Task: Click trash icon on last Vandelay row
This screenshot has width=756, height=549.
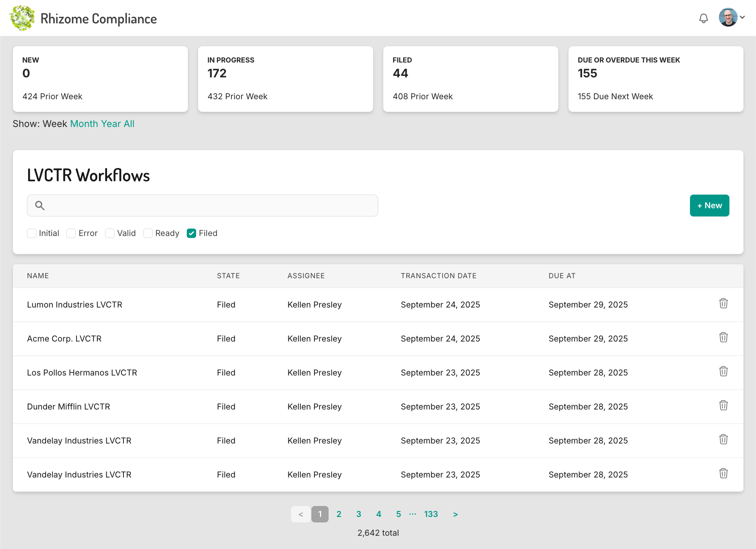Action: (723, 474)
